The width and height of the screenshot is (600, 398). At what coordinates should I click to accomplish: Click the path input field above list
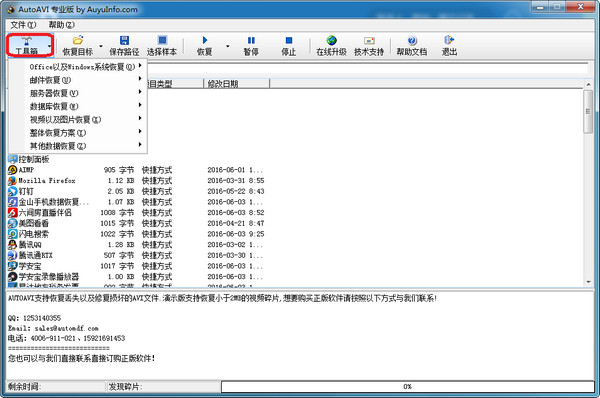click(x=367, y=69)
